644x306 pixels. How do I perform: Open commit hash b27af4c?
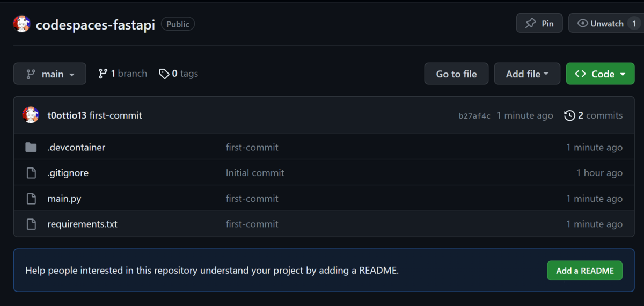[x=474, y=116]
